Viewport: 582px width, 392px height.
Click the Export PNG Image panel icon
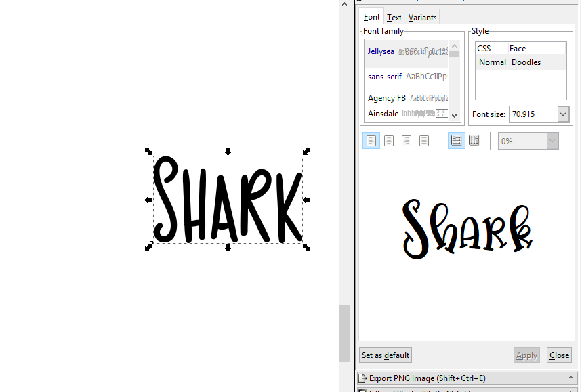(x=362, y=378)
